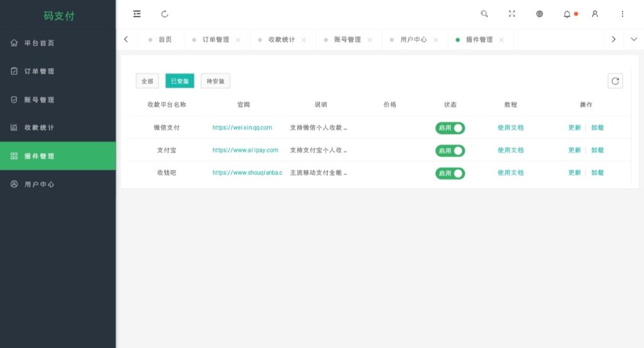
Task: Collapse the sidebar with the menu fold icon
Action: pos(136,14)
